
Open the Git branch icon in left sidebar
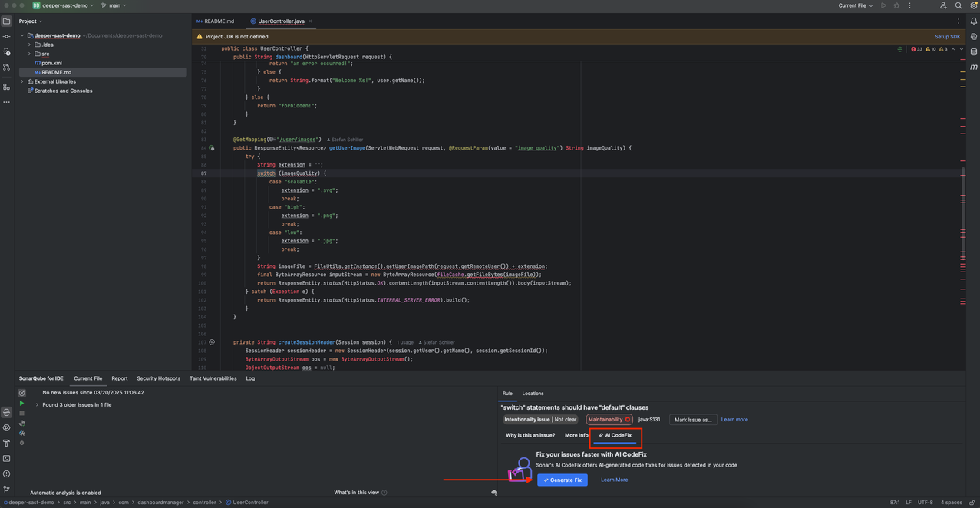[6, 488]
